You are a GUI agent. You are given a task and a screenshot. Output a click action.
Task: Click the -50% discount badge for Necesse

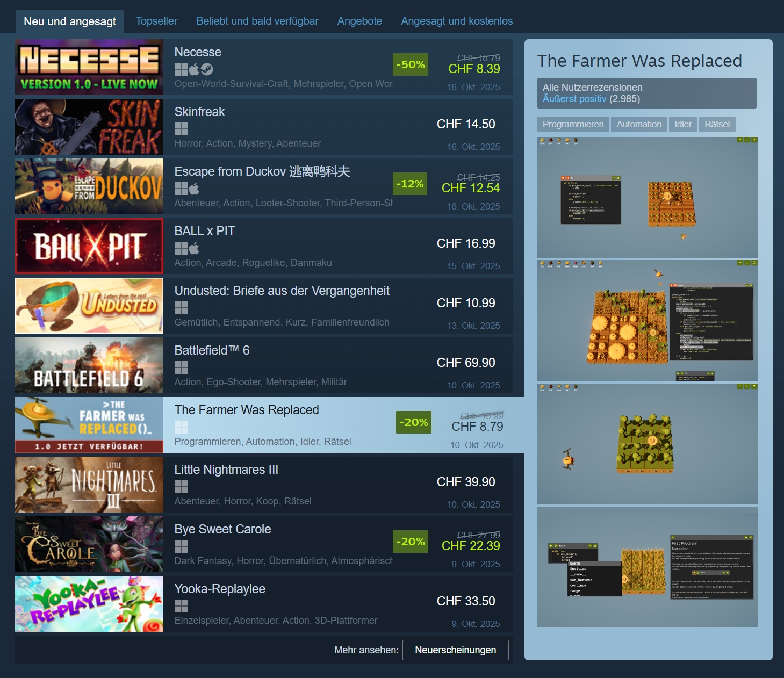point(411,64)
